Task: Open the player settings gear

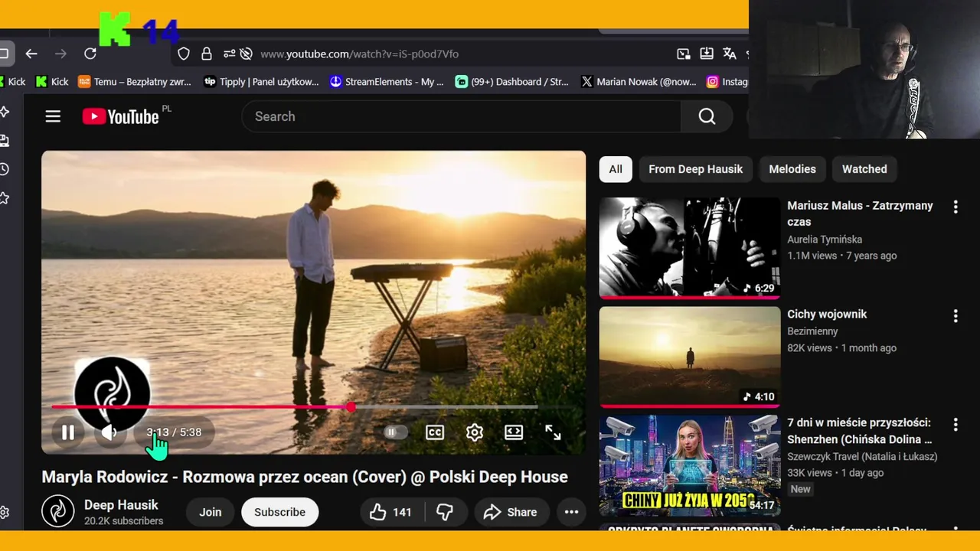Action: pos(475,432)
